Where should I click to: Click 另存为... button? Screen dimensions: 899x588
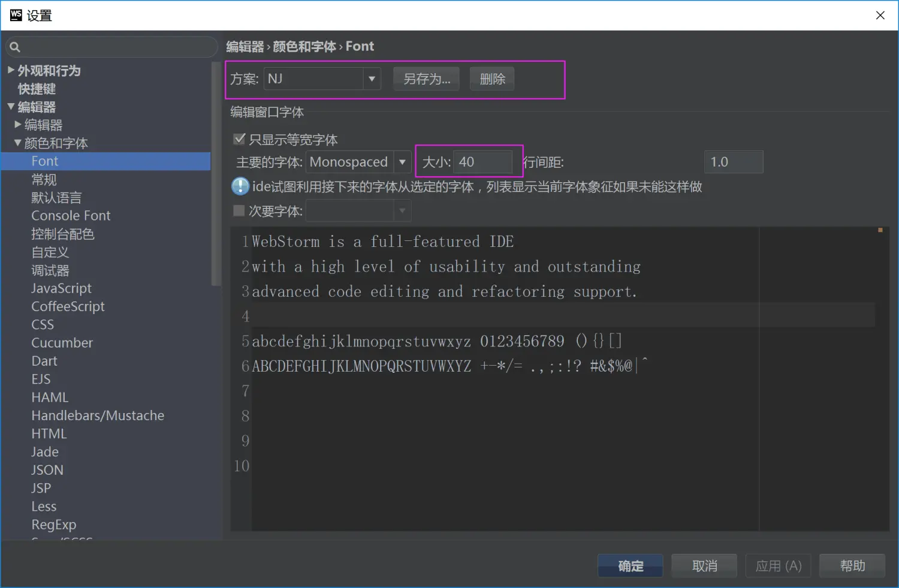[426, 79]
